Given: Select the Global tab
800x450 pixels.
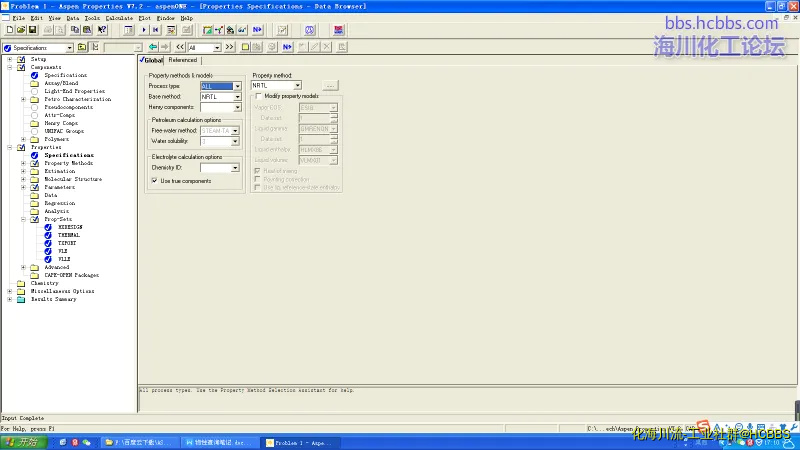Looking at the screenshot, I should [151, 60].
